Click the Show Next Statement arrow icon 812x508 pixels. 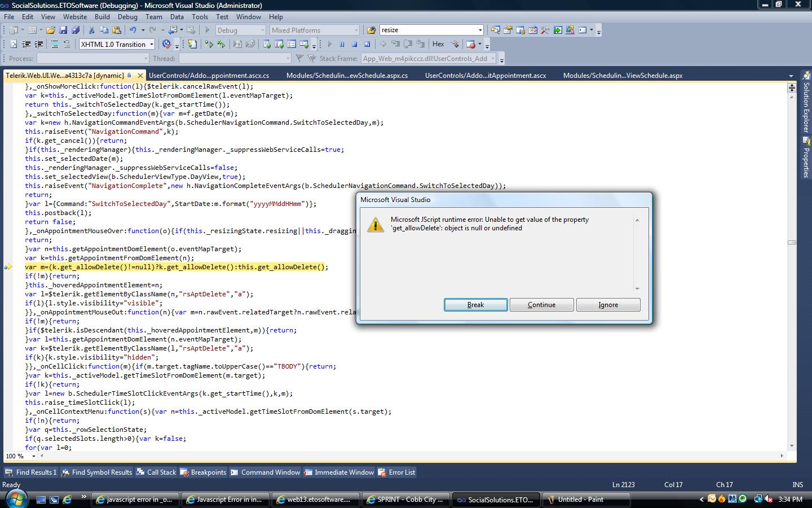click(383, 44)
